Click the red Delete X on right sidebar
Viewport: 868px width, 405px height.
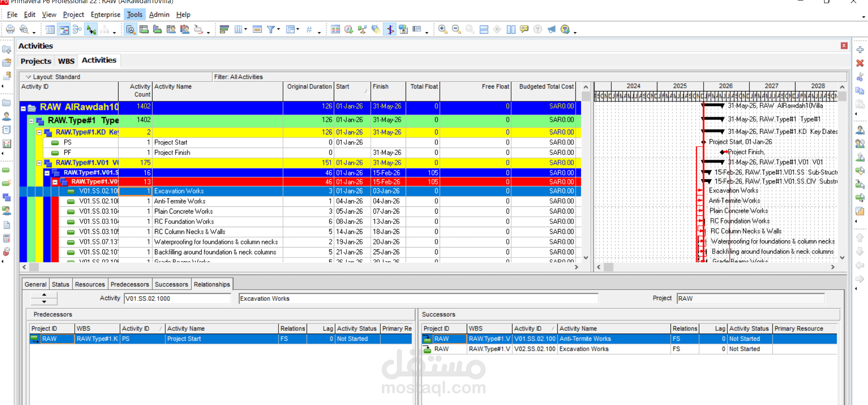pos(860,63)
